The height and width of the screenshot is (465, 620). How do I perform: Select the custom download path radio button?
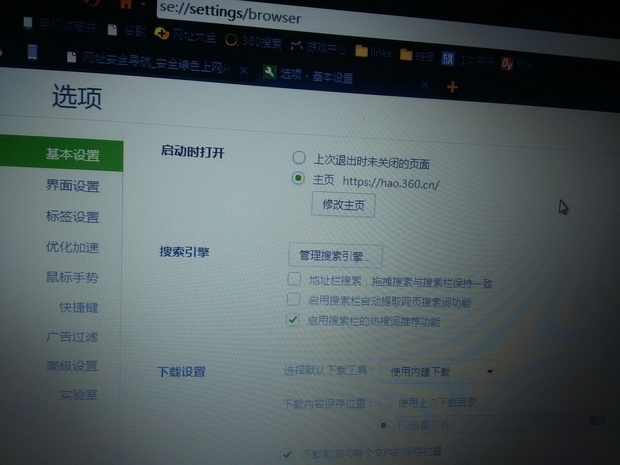coord(383,425)
